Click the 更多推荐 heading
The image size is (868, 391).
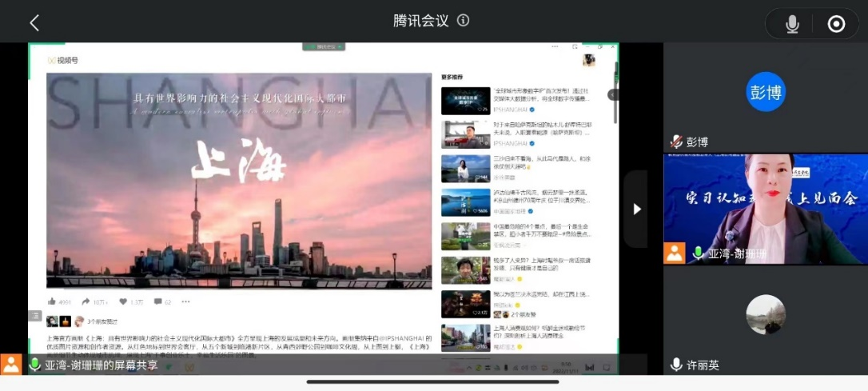click(x=452, y=77)
